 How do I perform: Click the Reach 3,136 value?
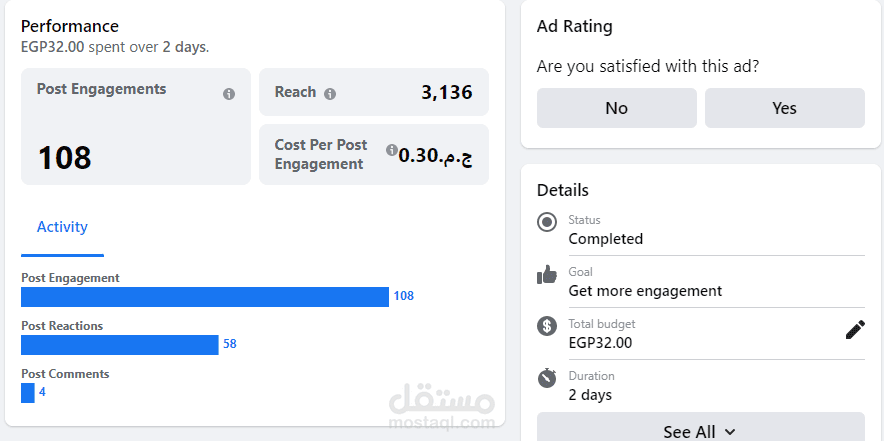[446, 93]
